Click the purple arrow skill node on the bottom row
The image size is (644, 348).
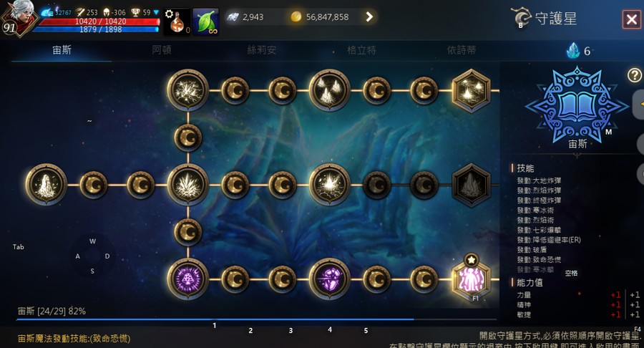[329, 279]
